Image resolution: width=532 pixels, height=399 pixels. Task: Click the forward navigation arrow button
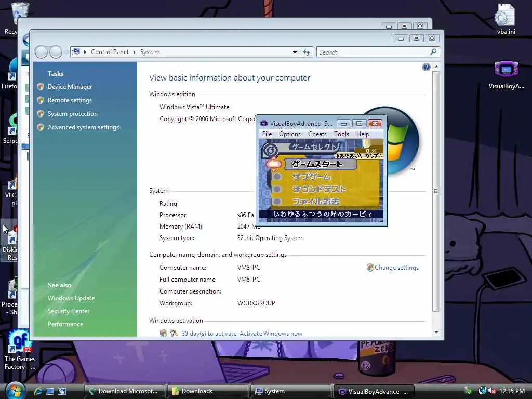click(55, 52)
